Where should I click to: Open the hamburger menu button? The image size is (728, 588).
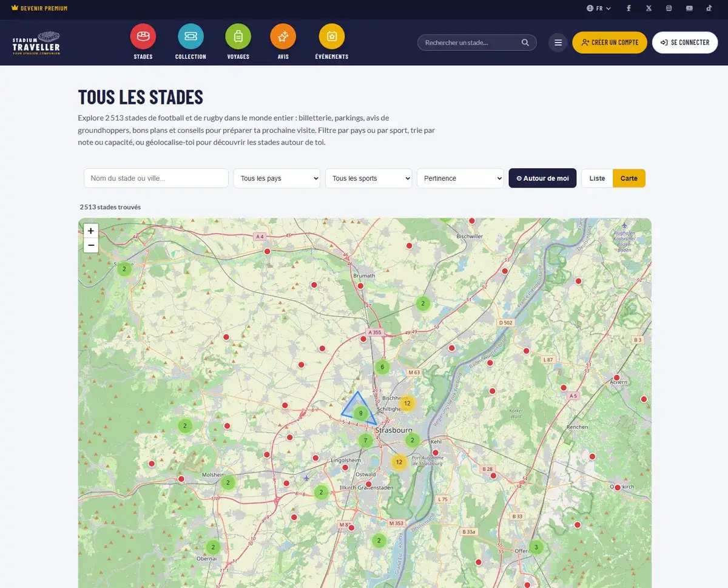point(558,42)
